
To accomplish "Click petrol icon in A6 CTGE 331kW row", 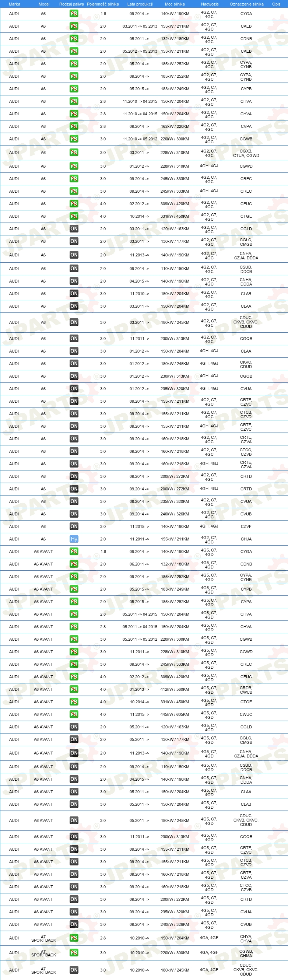I will [74, 216].
